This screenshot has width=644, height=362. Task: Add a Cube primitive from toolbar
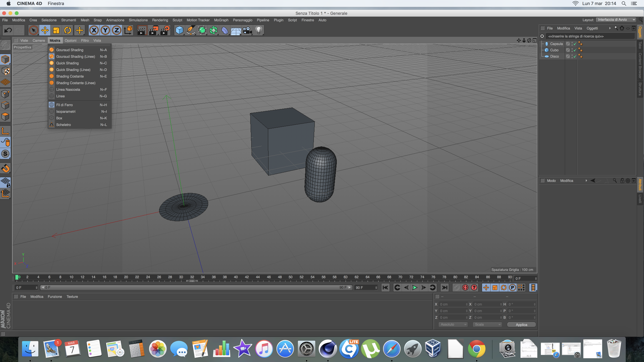coord(179,30)
